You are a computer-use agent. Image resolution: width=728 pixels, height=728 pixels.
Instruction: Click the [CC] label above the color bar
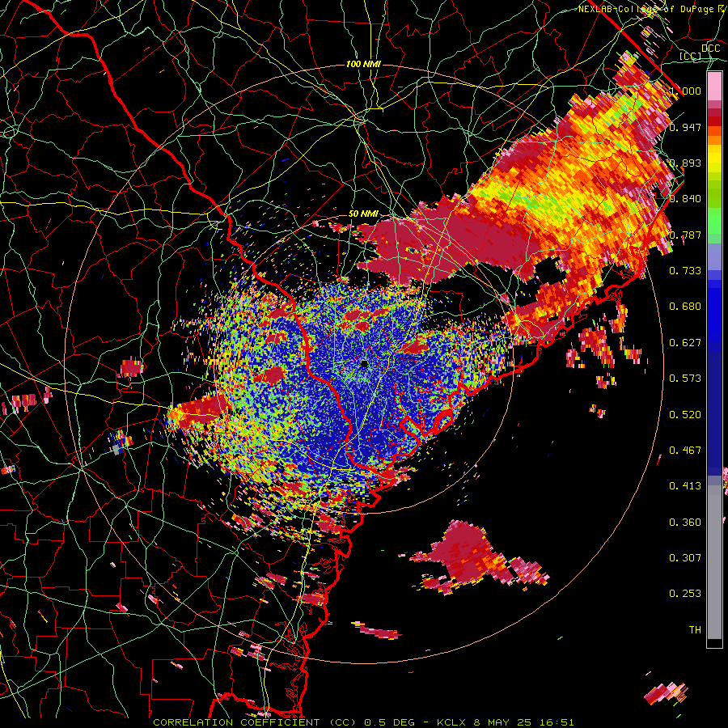click(x=690, y=57)
